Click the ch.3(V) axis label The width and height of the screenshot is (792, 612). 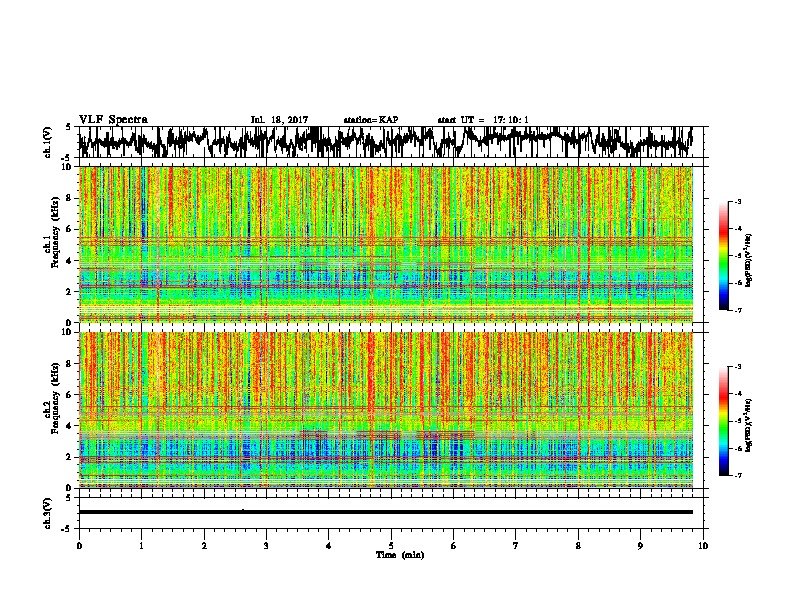pyautogui.click(x=48, y=513)
